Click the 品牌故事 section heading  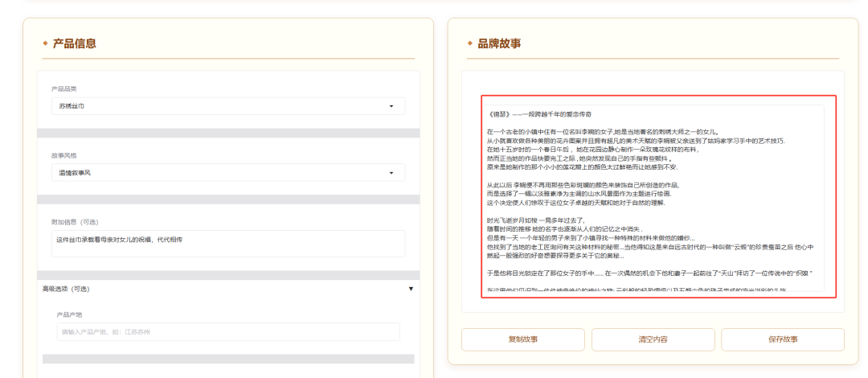click(499, 43)
